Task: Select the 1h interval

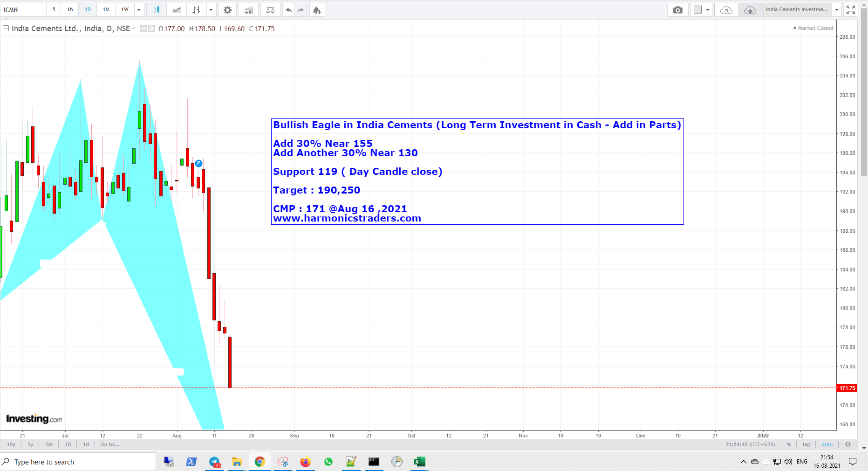Action: 70,10
